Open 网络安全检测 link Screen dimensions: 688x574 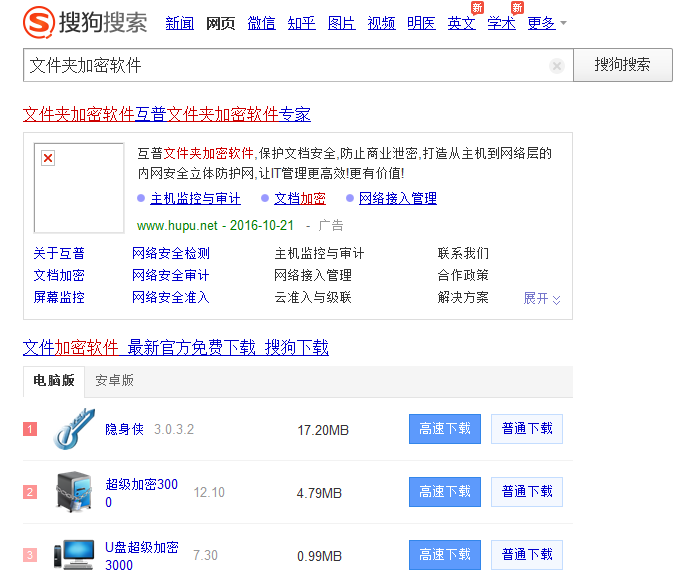pos(171,253)
